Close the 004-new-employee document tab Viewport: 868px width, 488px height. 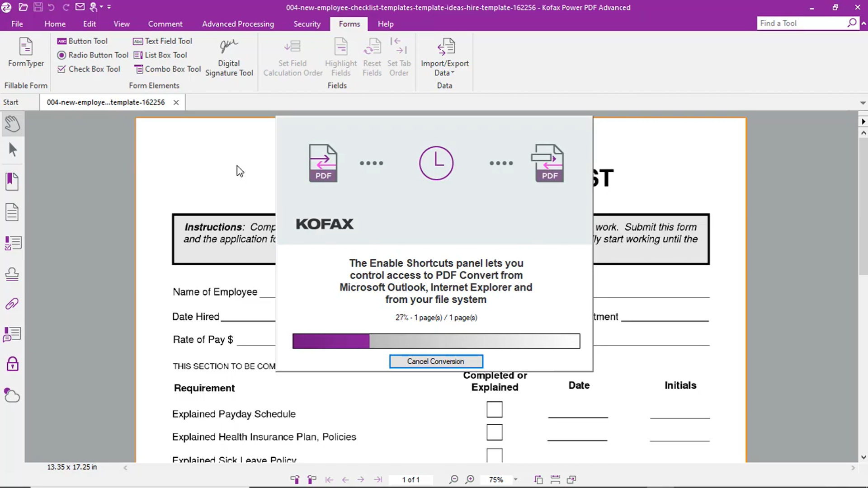tap(176, 103)
